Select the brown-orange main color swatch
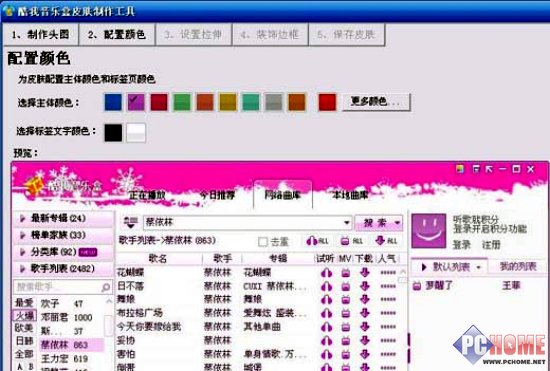 [x=297, y=102]
